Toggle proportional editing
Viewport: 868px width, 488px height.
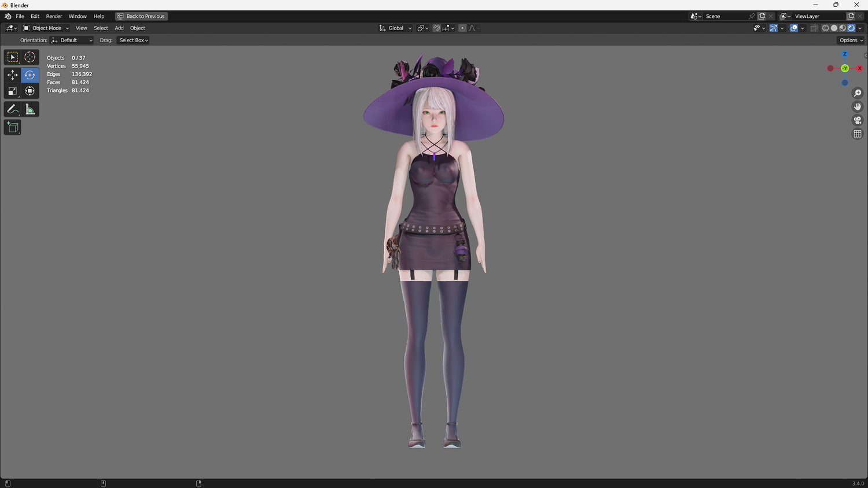(x=462, y=28)
